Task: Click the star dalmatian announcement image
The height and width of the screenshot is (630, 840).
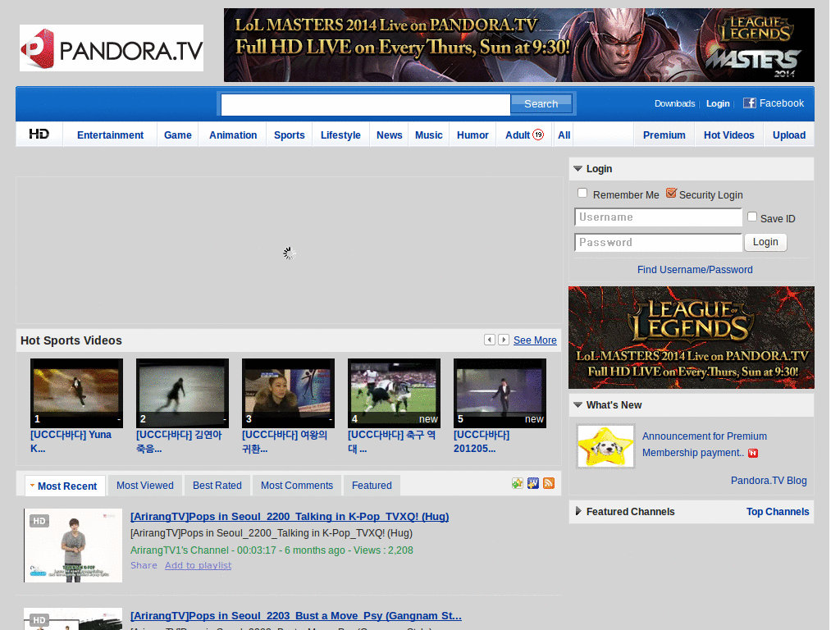Action: click(605, 446)
